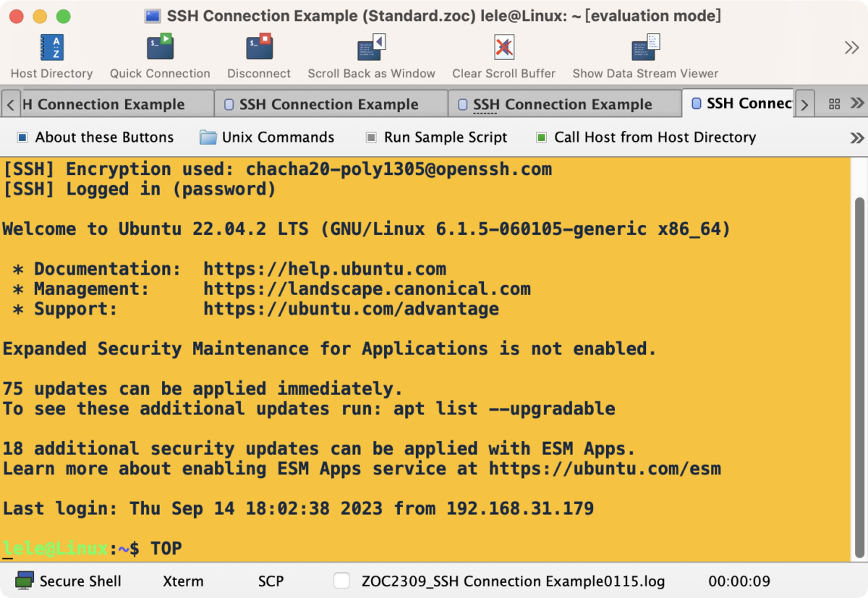
Task: Open the https://help.ubuntu.com link
Action: [325, 269]
